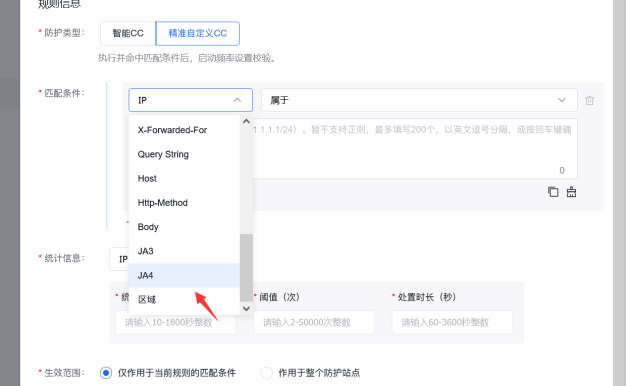The height and width of the screenshot is (386, 626).
Task: Choose Query String from the dropdown list
Action: coord(184,154)
